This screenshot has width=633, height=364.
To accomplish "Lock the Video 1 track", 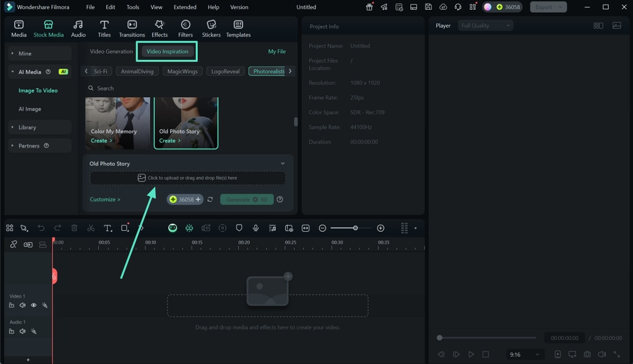I will [x=11, y=305].
